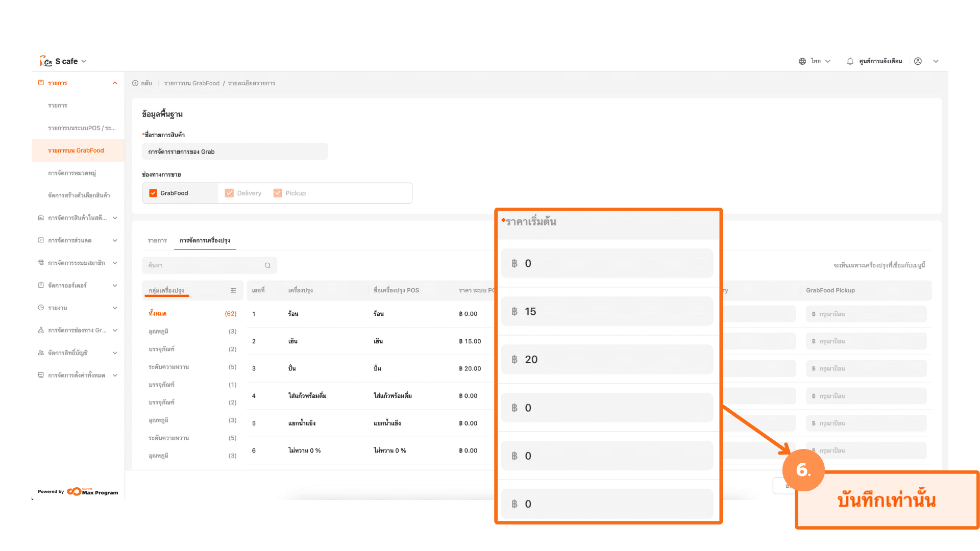This screenshot has height=551, width=980.
Task: Select รายการบน GrabFood in sidebar
Action: pos(76,151)
